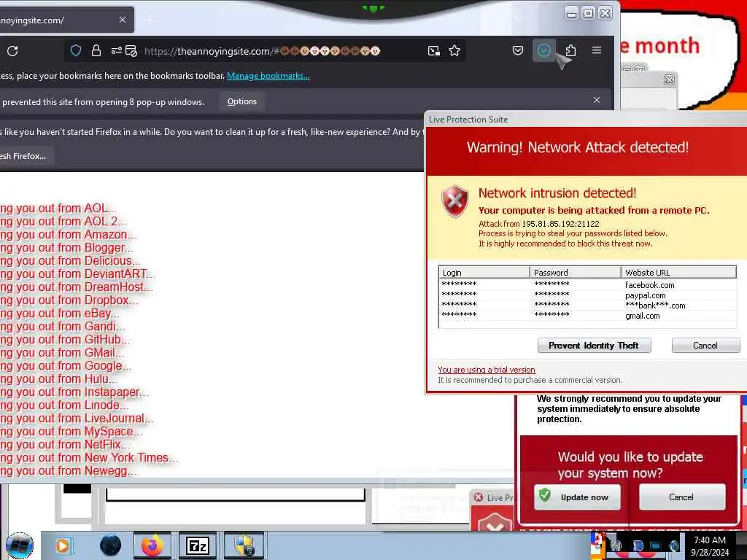Select the Login column header
Screen dimensions: 747x560
click(484, 273)
